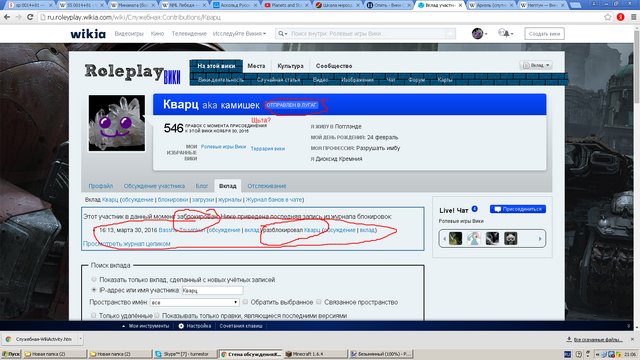Open the Вклад dropdown button
640x360 pixels.
[536, 65]
